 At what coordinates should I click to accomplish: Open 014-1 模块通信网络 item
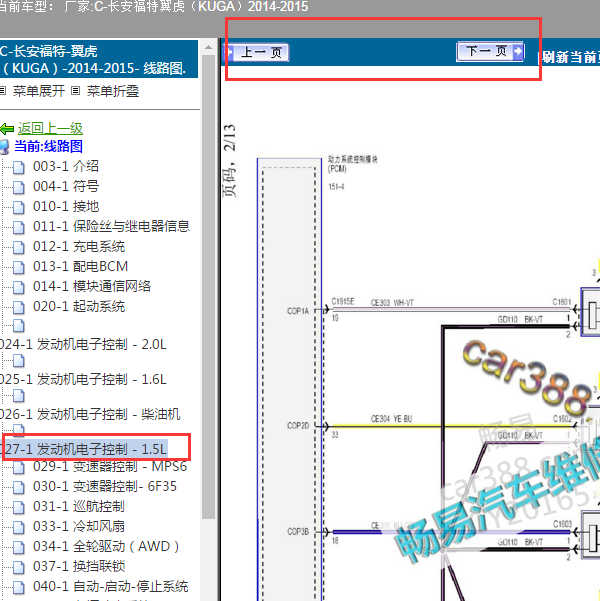pos(92,286)
